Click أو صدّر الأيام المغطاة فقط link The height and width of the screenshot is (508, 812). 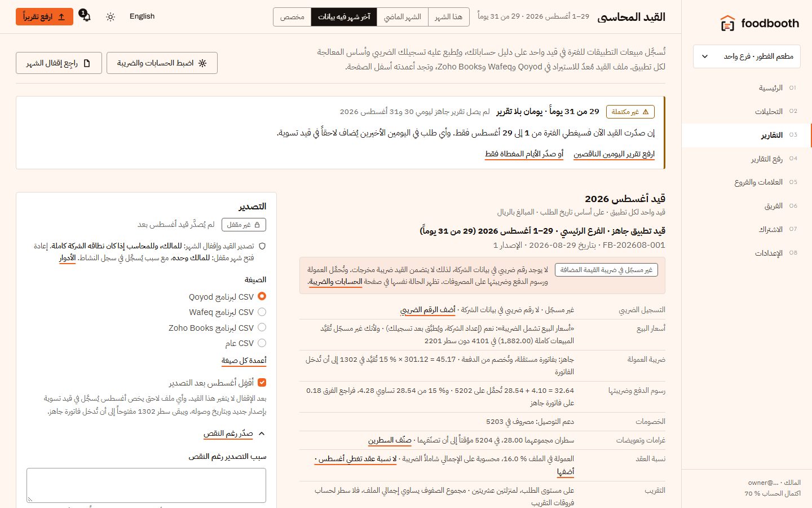pos(524,154)
